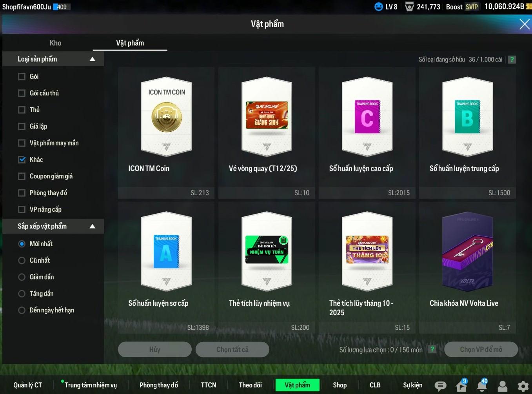The height and width of the screenshot is (394, 532).
Task: Click the green help icon beside owned count
Action: 512,60
